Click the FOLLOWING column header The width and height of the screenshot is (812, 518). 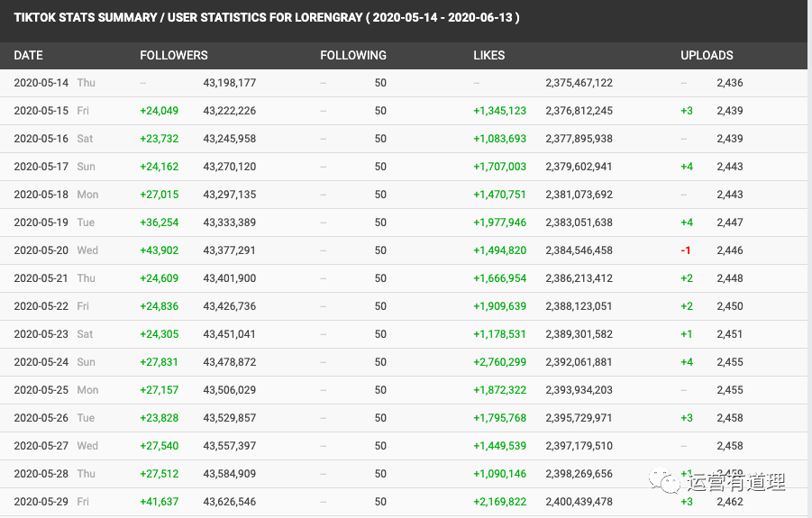coord(353,55)
